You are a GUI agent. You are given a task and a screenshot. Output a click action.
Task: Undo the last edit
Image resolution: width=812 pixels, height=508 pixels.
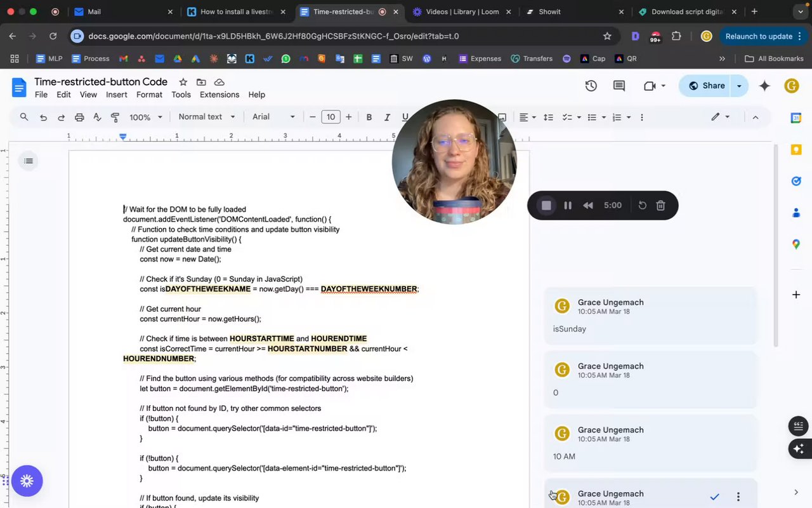point(43,117)
